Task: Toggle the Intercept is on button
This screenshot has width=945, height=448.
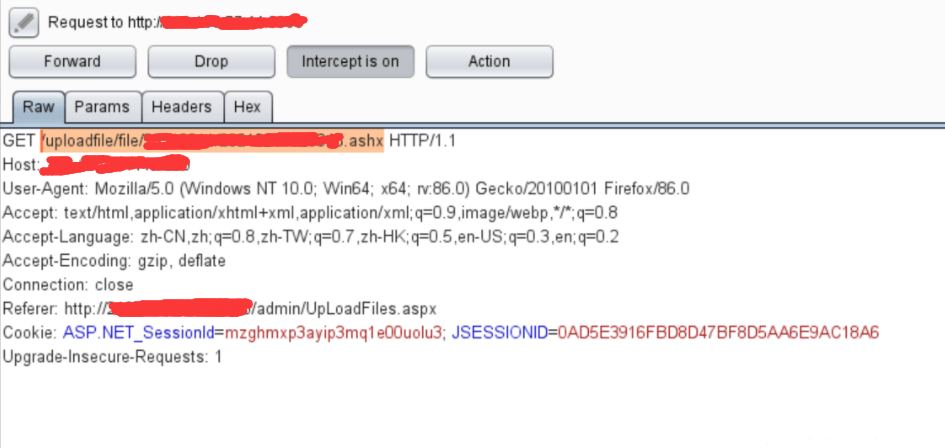Action: click(x=350, y=62)
